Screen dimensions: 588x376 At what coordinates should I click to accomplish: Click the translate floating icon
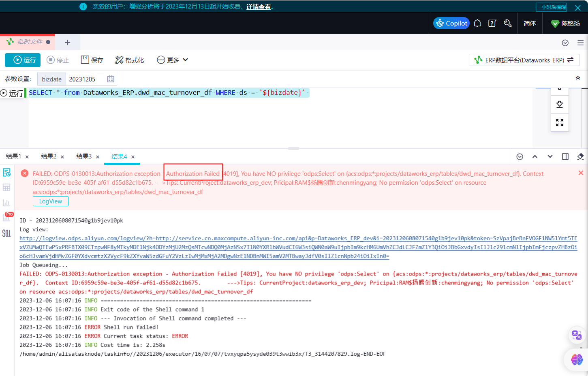577,335
